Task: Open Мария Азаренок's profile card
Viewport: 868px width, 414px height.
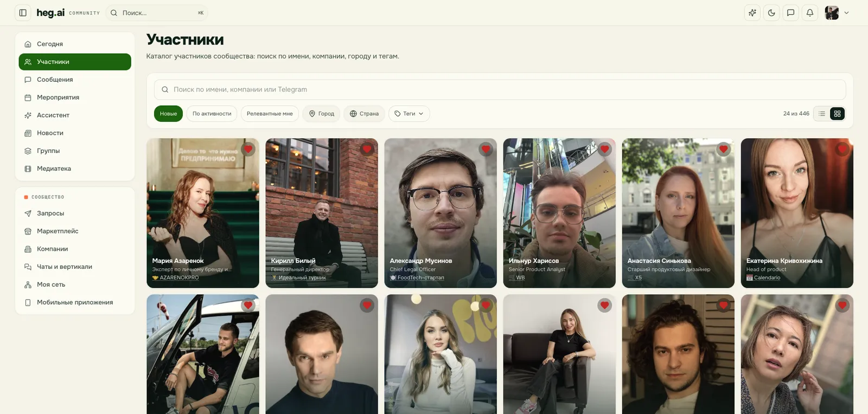Action: tap(203, 213)
